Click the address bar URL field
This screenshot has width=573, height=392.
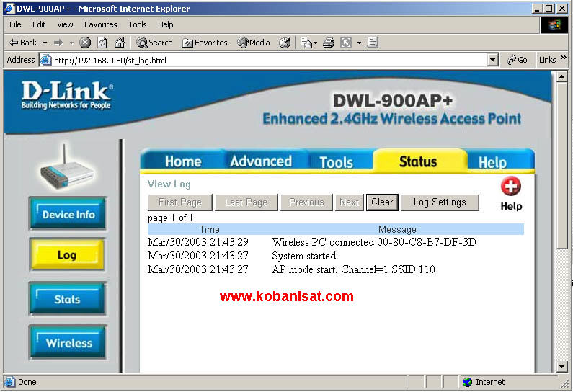point(270,61)
